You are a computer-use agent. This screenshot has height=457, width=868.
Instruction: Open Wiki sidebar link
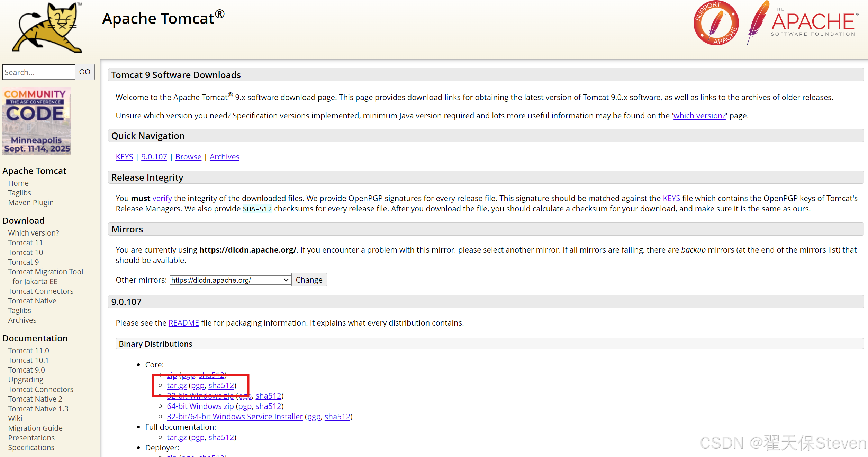(x=15, y=418)
